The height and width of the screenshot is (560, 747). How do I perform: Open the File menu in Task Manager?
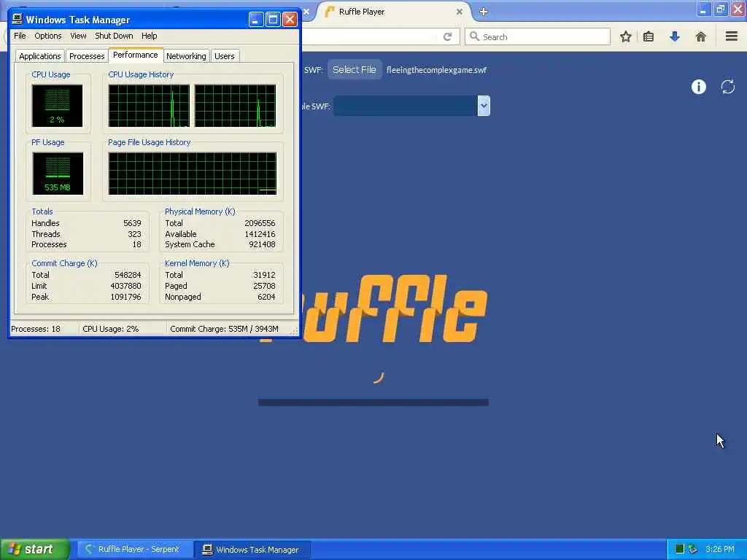[20, 36]
